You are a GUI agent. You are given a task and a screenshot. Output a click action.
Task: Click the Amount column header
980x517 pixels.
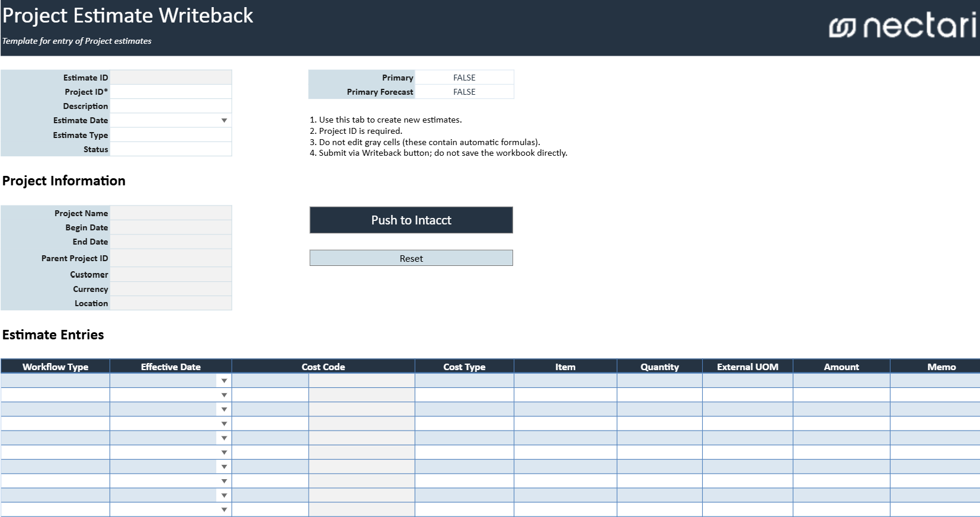841,367
